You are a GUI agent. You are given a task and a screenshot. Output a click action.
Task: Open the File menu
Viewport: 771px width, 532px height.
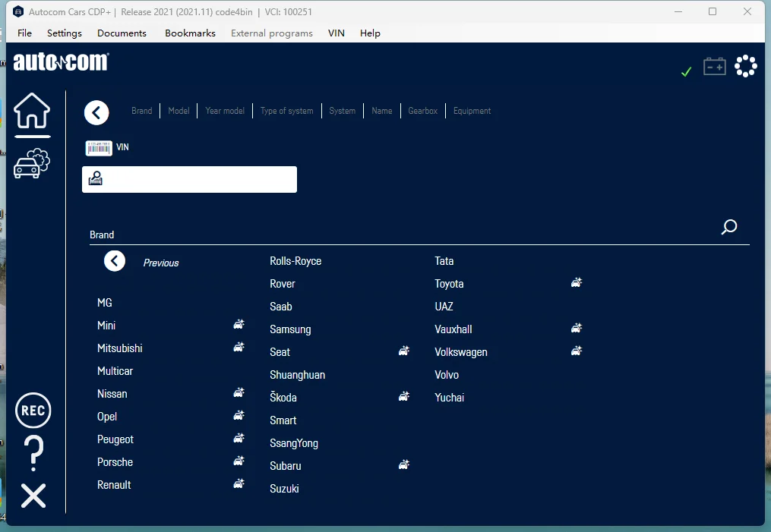(x=24, y=33)
